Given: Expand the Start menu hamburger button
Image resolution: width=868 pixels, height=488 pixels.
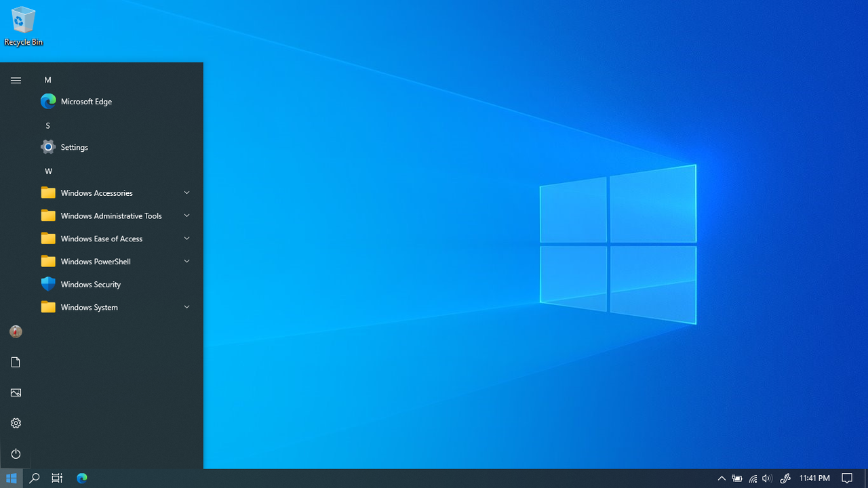Looking at the screenshot, I should [x=16, y=80].
